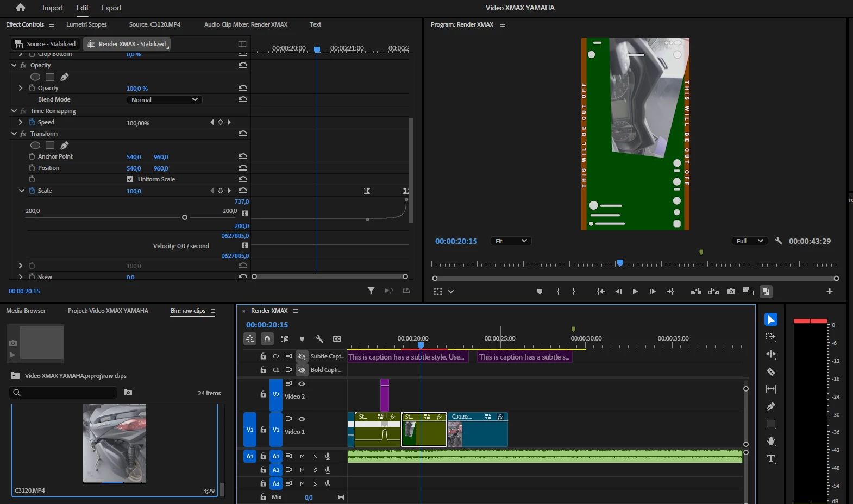
Task: Open the Text panel tab
Action: 315,24
